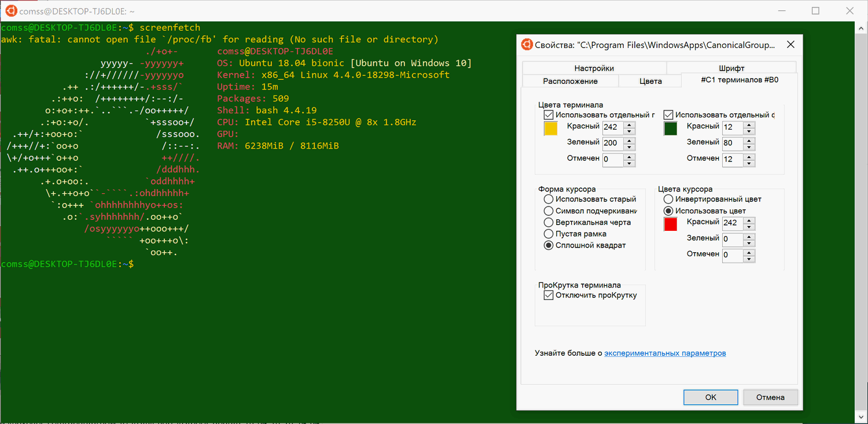Open the Расположение tab
This screenshot has width=868, height=424.
(x=570, y=81)
